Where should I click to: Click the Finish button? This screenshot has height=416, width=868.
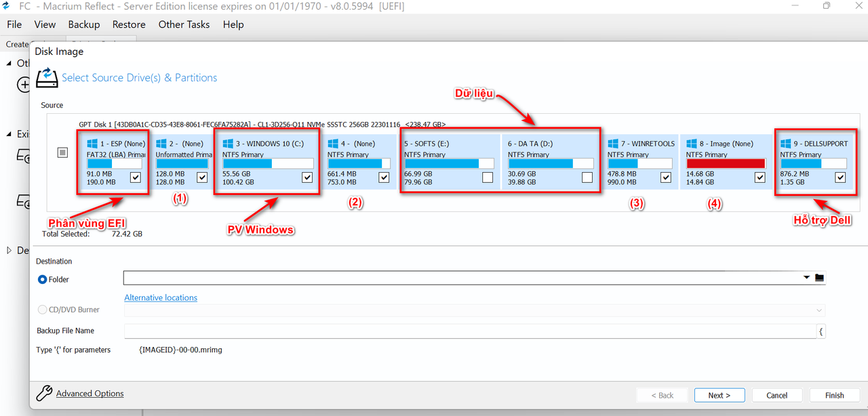pos(835,395)
